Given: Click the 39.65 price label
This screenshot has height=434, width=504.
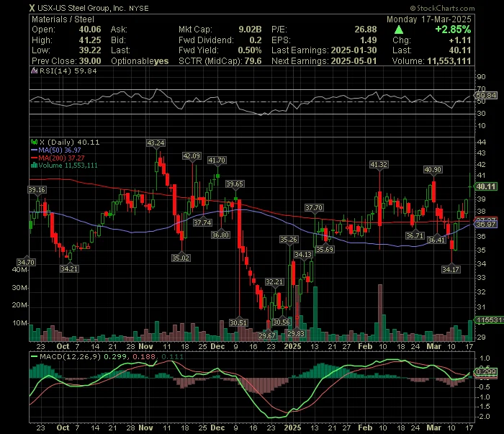Looking at the screenshot, I should [x=235, y=184].
